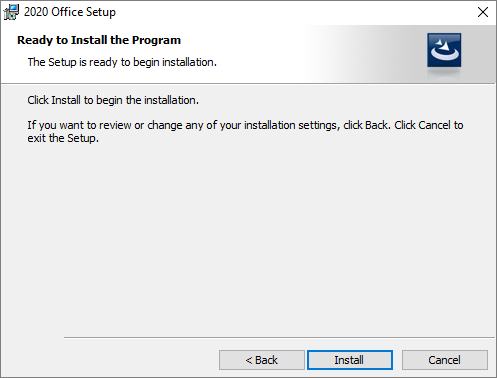
Task: Click the faded reflection beneath the setup logo
Action: [x=444, y=73]
